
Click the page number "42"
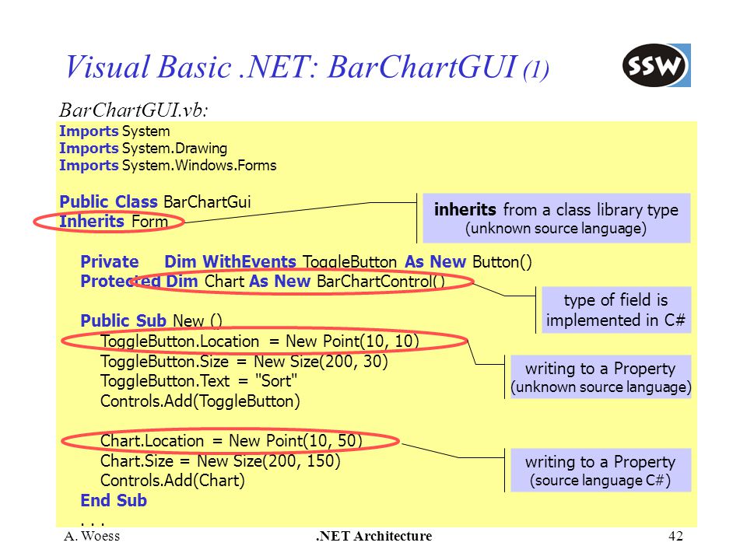point(676,536)
